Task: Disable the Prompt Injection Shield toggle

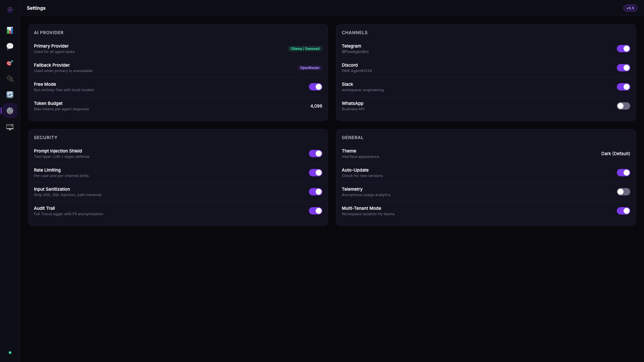Action: [x=315, y=154]
